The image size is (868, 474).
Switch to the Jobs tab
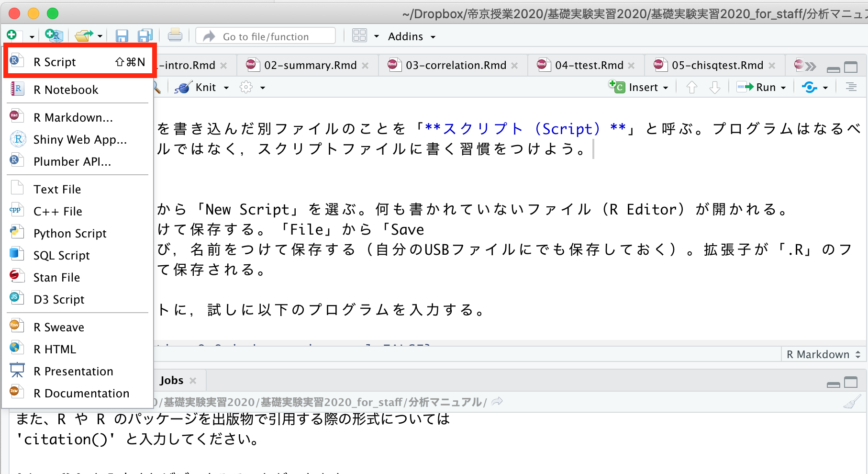tap(171, 380)
